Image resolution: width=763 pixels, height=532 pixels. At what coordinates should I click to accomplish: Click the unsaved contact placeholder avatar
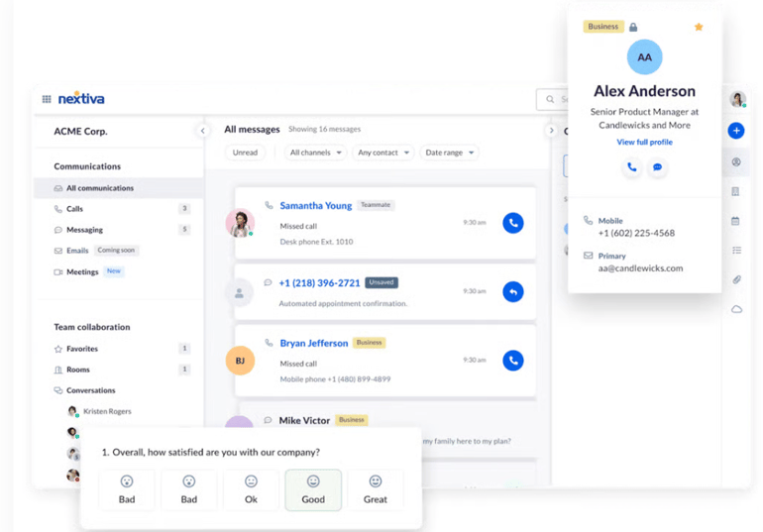(x=239, y=293)
